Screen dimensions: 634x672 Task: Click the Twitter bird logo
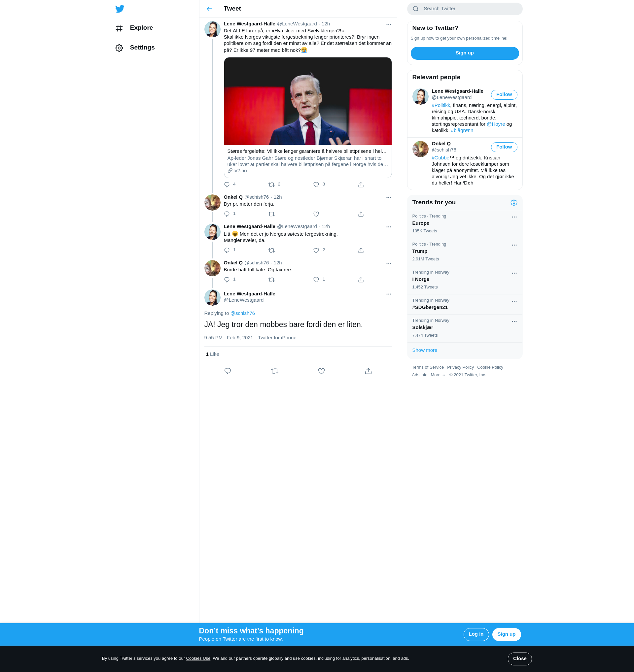click(120, 9)
